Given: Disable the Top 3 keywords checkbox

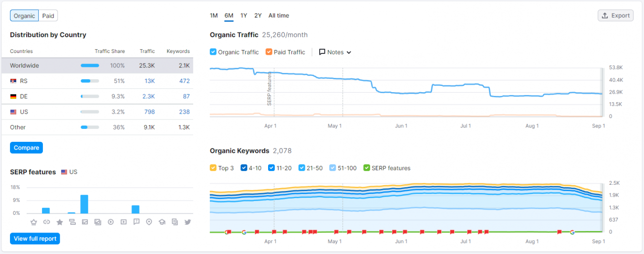Looking at the screenshot, I should pos(213,168).
